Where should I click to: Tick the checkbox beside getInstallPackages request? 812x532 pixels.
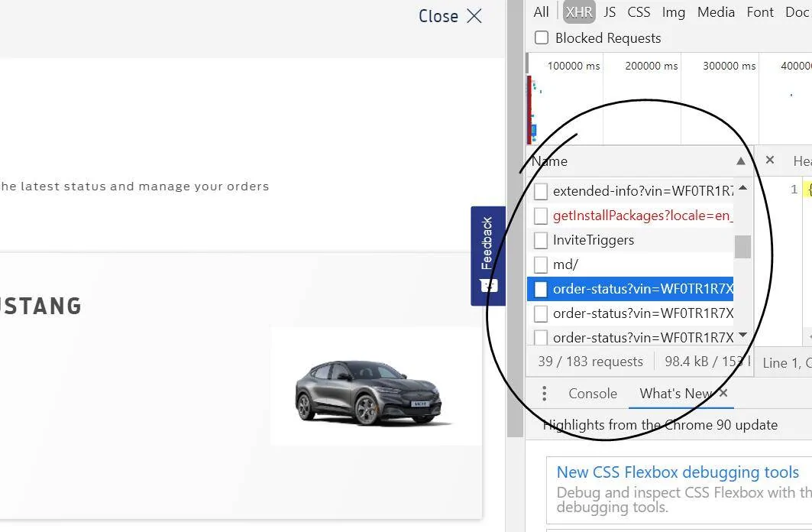pyautogui.click(x=541, y=216)
